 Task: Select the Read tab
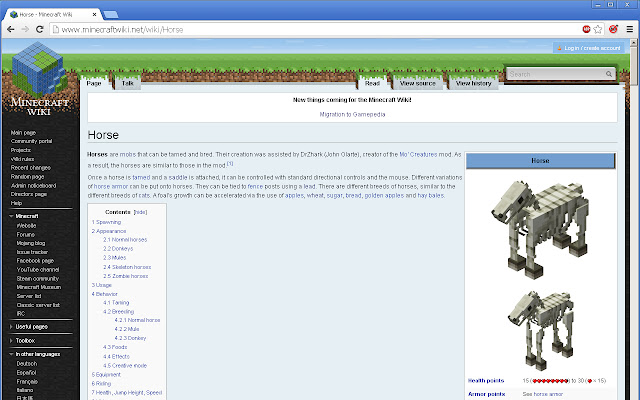point(372,83)
